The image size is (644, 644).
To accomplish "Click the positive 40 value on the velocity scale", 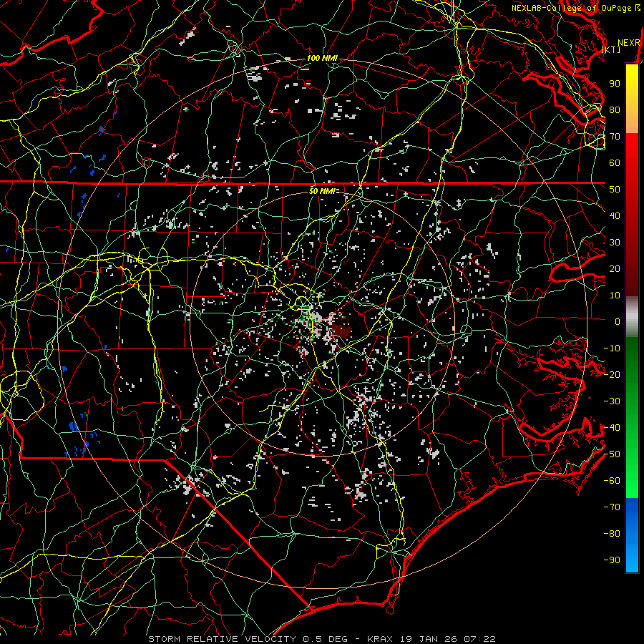I will 615,216.
